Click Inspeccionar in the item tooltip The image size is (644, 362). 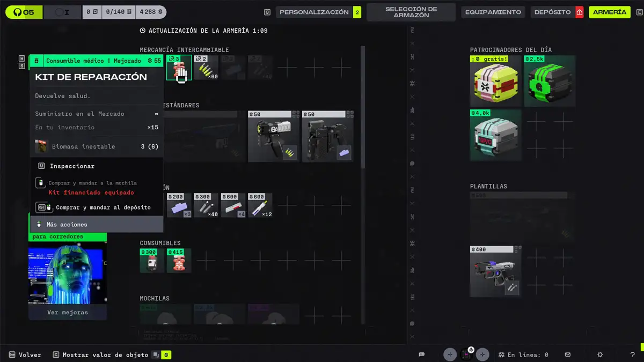[72, 166]
